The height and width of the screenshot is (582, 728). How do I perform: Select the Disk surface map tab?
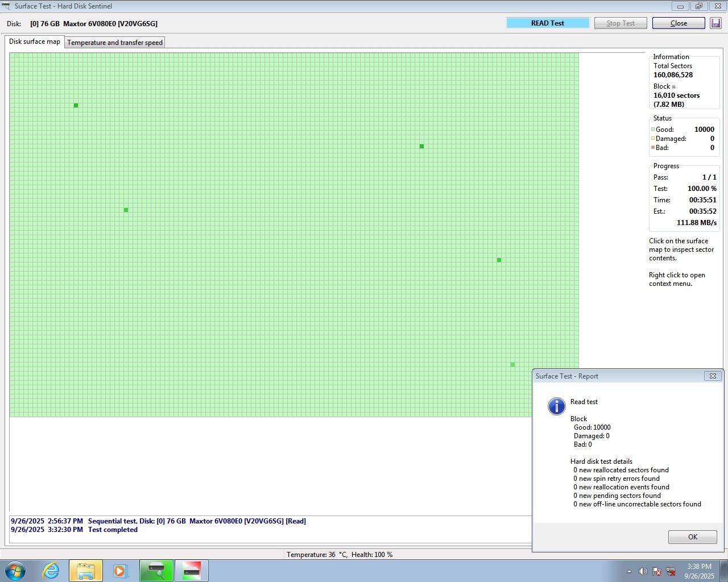click(35, 41)
